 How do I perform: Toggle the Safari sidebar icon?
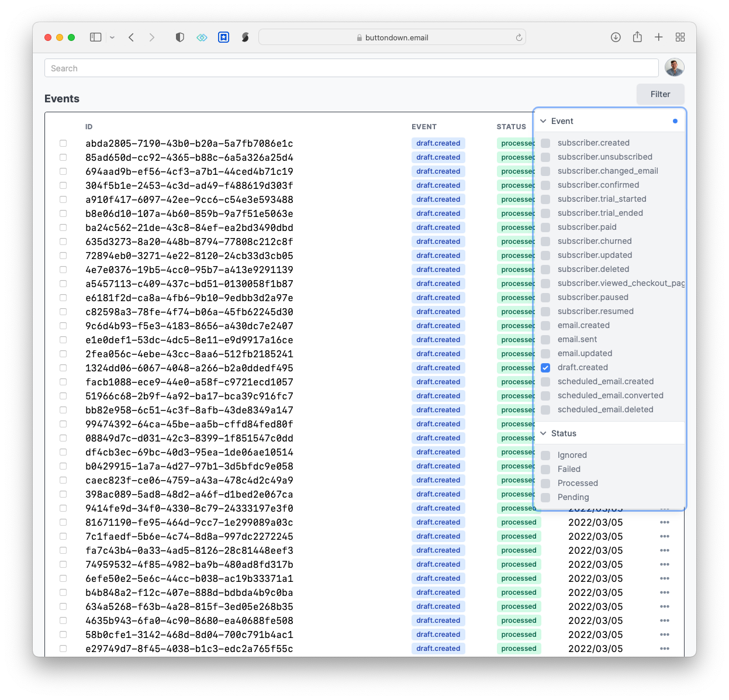click(95, 37)
